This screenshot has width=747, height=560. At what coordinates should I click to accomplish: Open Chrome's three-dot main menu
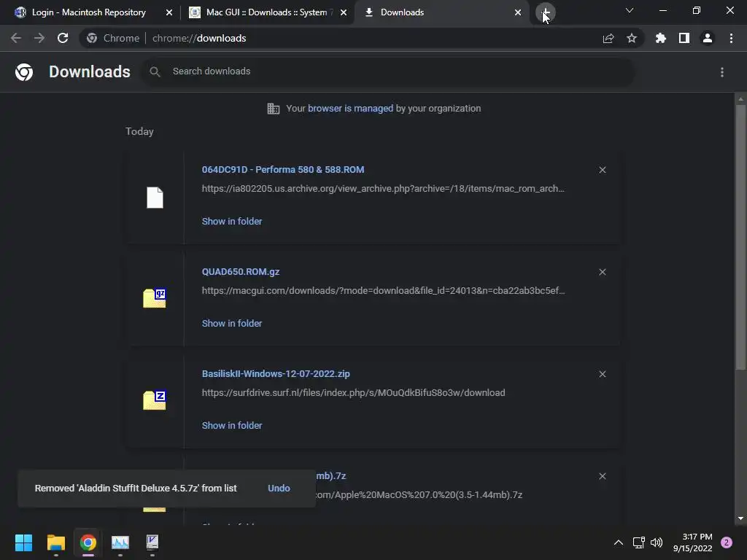click(x=731, y=38)
